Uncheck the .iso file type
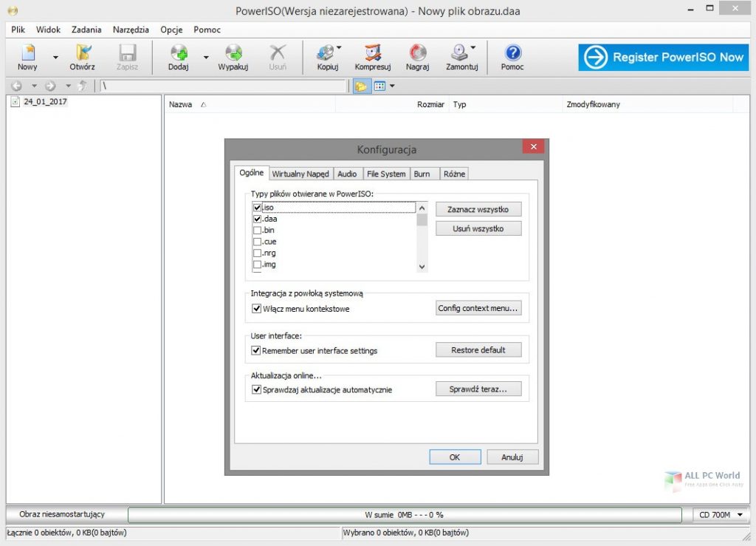 [x=258, y=208]
